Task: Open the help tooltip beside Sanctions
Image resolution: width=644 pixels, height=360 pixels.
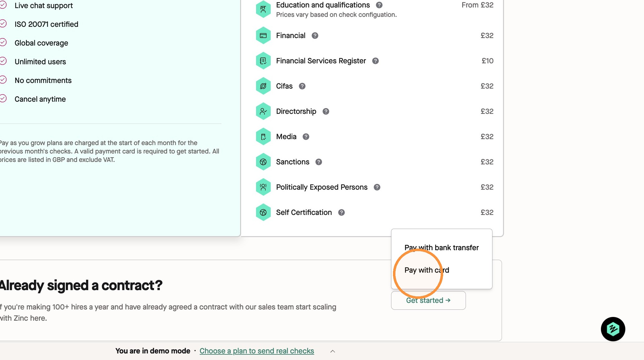Action: pyautogui.click(x=319, y=162)
